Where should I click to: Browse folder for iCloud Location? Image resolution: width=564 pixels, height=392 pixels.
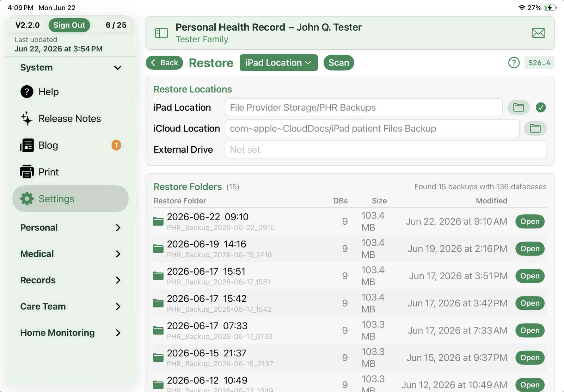pos(535,129)
